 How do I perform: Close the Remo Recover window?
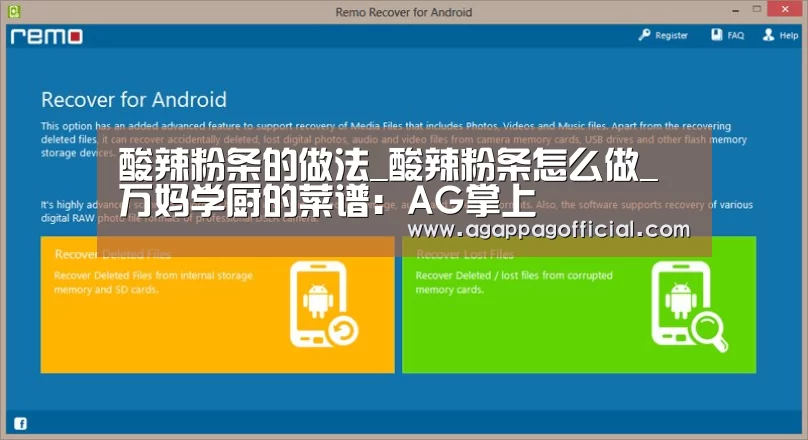[785, 9]
